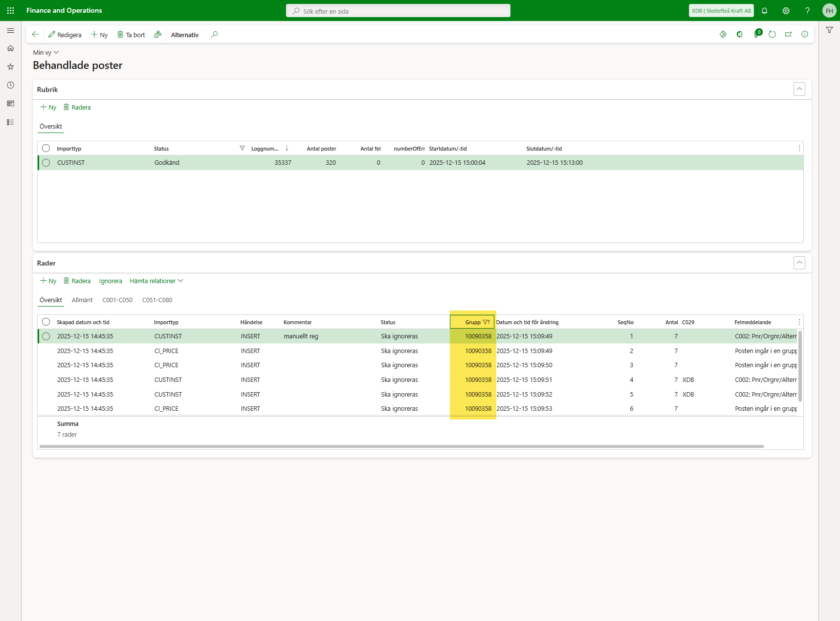Image resolution: width=840 pixels, height=621 pixels.
Task: Open the filter pane funnel icon
Action: [829, 30]
